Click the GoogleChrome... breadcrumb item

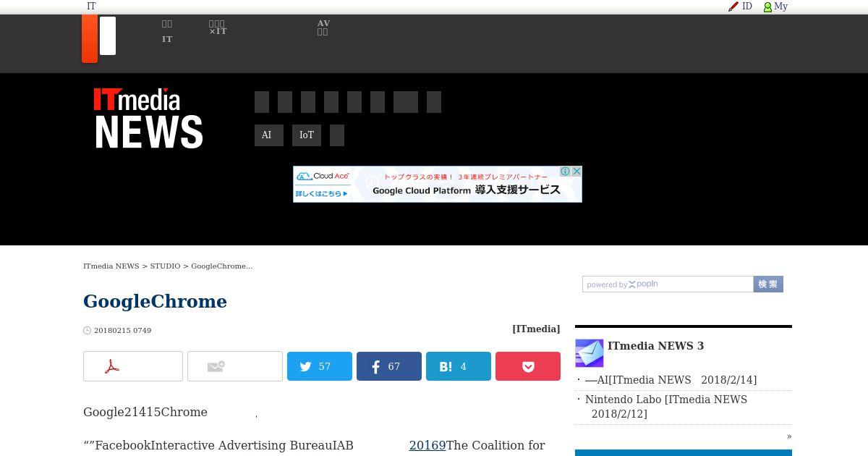coord(221,266)
